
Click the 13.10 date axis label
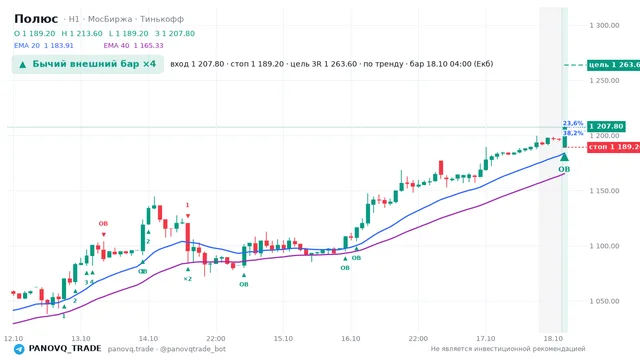pos(81,338)
